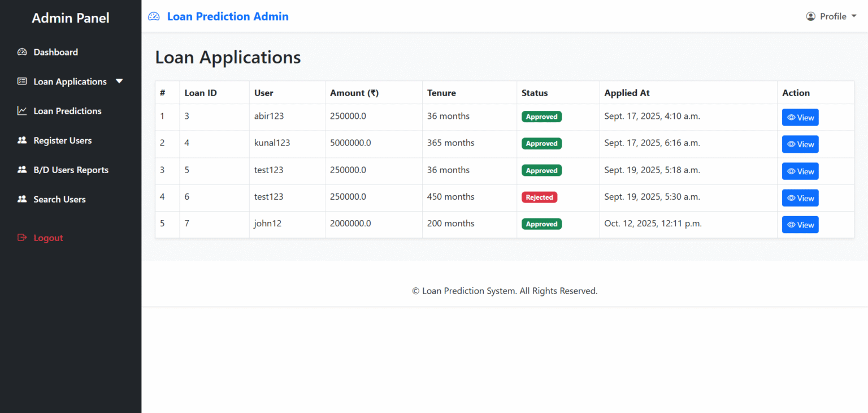Click the users icon next to Search Users
Viewport: 868px width, 413px height.
point(21,199)
